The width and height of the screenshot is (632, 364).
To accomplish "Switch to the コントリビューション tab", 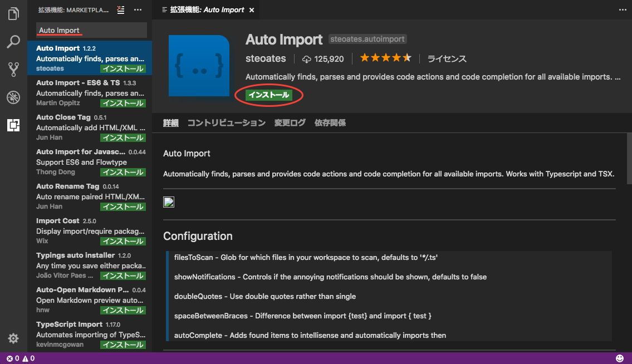I will [226, 122].
